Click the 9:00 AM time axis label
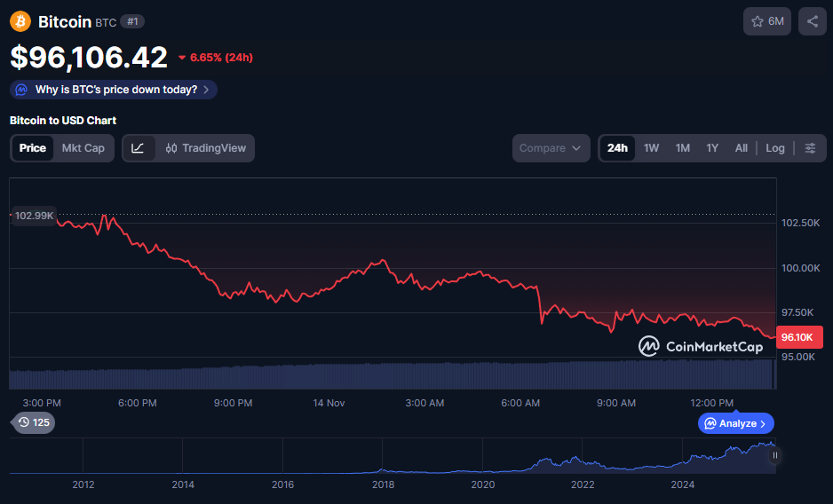Image resolution: width=833 pixels, height=504 pixels. 615,403
